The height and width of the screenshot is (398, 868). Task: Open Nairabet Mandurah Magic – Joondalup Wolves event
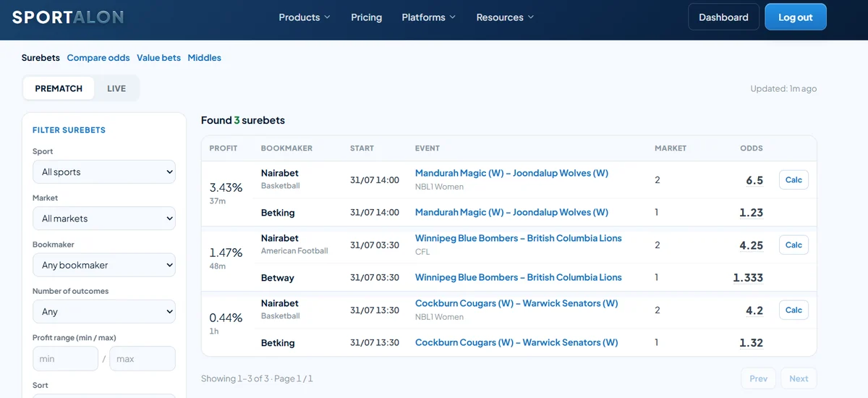point(511,173)
